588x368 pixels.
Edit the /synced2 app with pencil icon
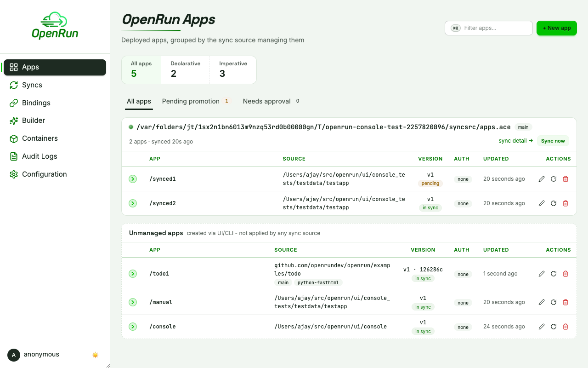click(x=542, y=203)
